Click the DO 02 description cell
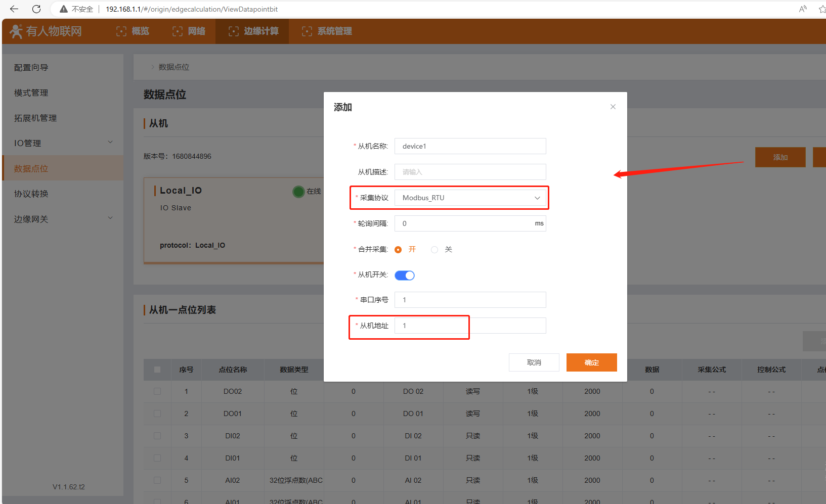The width and height of the screenshot is (826, 504). click(x=413, y=391)
